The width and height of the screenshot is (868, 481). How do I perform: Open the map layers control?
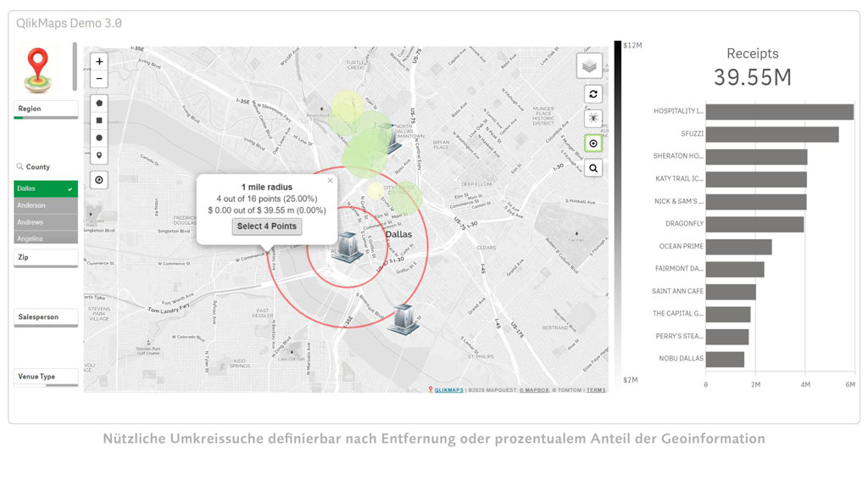(x=590, y=66)
